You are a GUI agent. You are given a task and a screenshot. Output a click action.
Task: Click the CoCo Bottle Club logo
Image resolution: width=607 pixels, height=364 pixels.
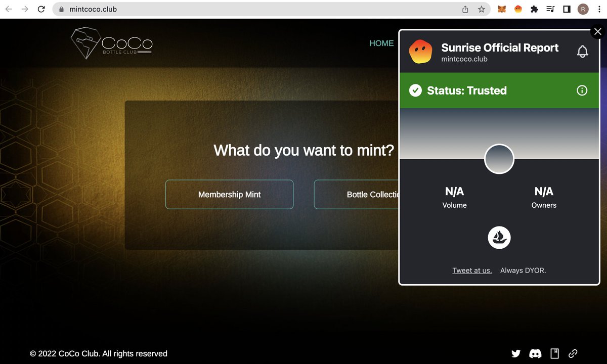point(111,43)
